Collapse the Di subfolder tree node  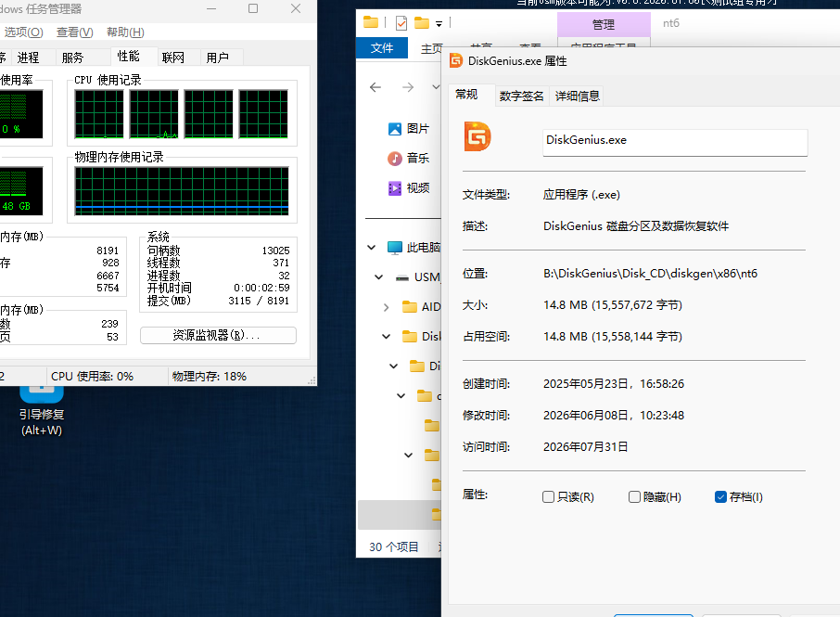click(394, 366)
